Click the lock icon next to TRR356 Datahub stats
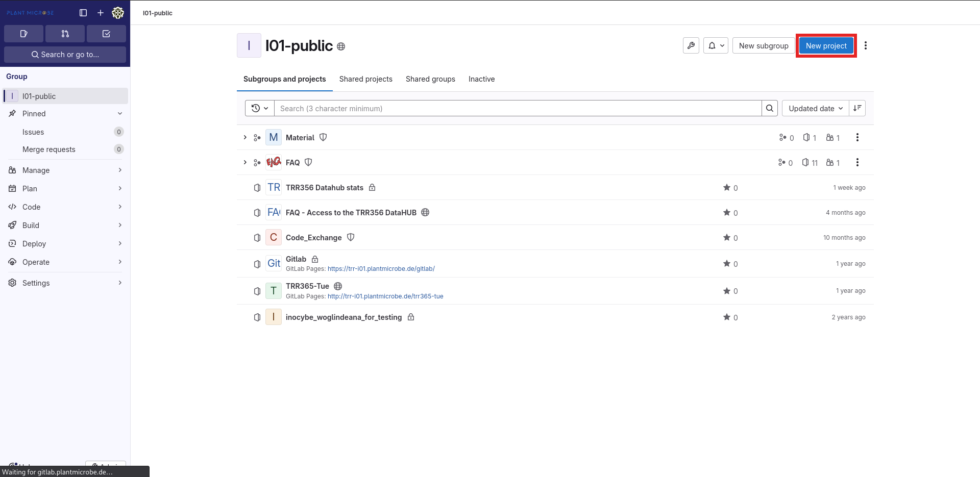980x477 pixels. click(372, 187)
